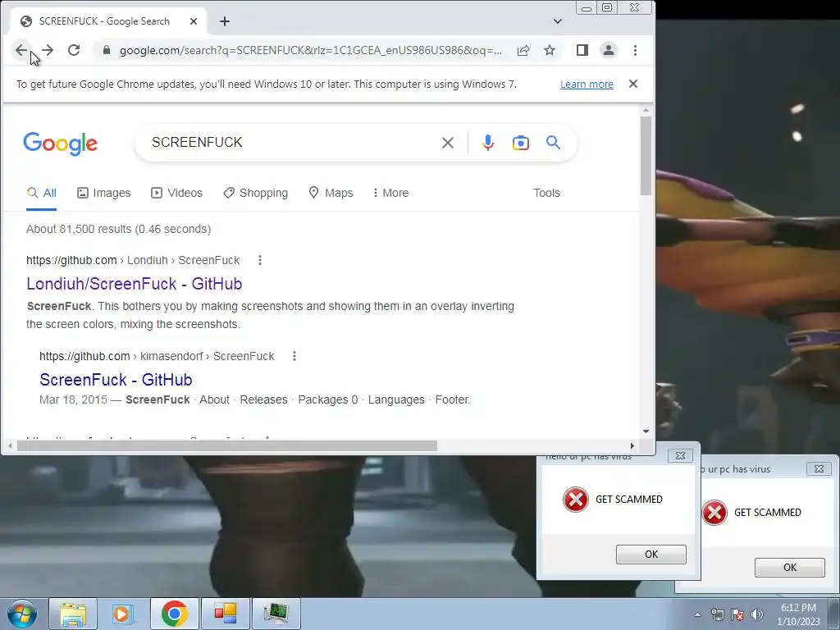
Task: Launch Windows Media Player from taskbar
Action: coord(123,614)
